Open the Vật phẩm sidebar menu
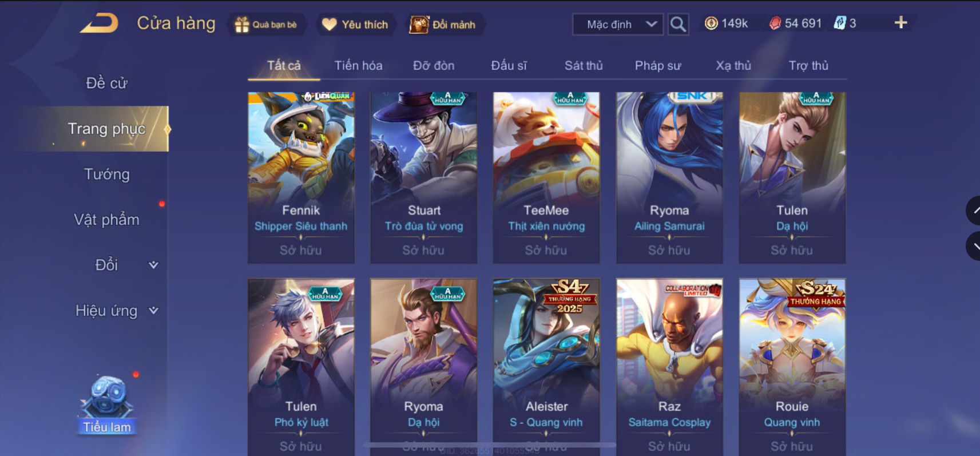The height and width of the screenshot is (456, 980). [107, 220]
